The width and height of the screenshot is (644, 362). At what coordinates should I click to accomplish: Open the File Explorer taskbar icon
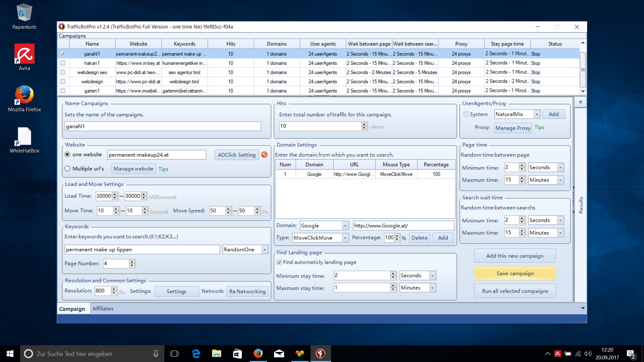click(x=216, y=354)
